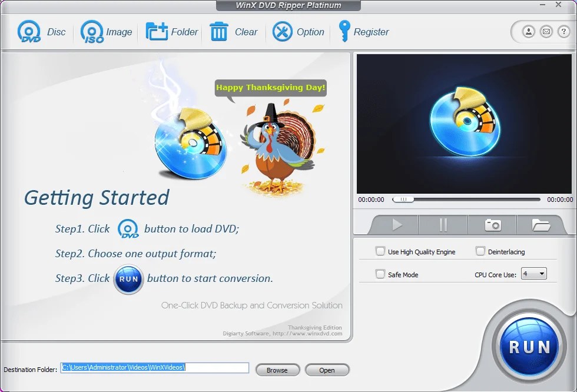Click the video preview screen
Image resolution: width=577 pixels, height=392 pixels.
click(464, 124)
